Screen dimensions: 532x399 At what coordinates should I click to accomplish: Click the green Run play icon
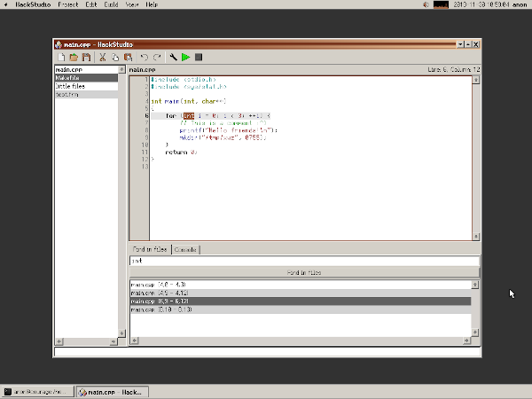tap(186, 58)
